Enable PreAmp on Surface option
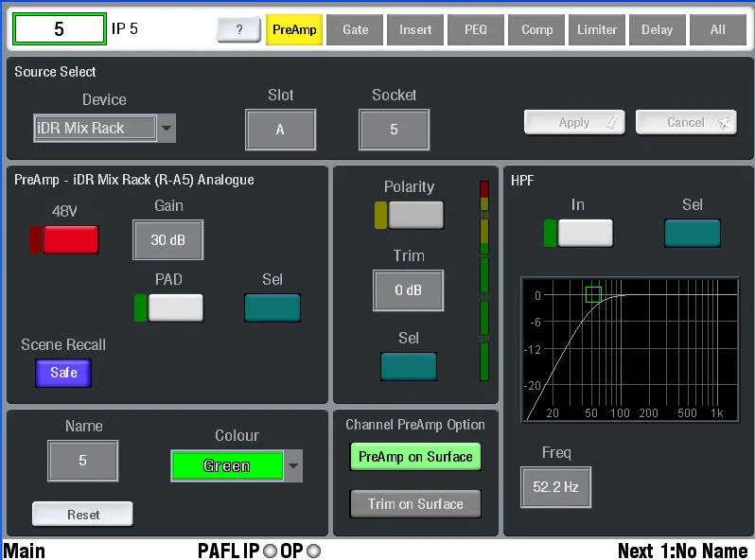The height and width of the screenshot is (560, 755). pyautogui.click(x=416, y=457)
